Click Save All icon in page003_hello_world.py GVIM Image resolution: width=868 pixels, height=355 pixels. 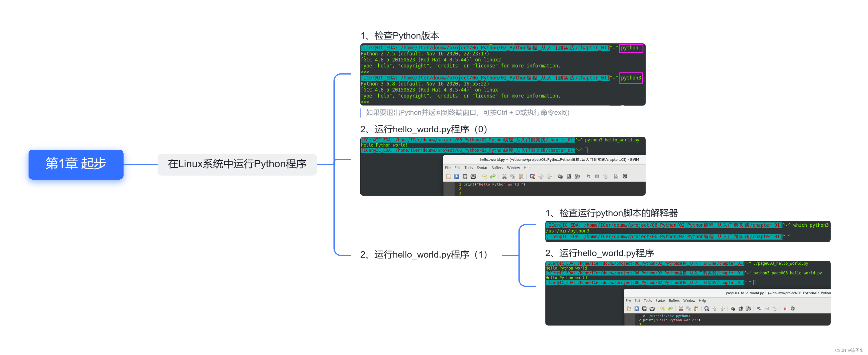click(644, 308)
